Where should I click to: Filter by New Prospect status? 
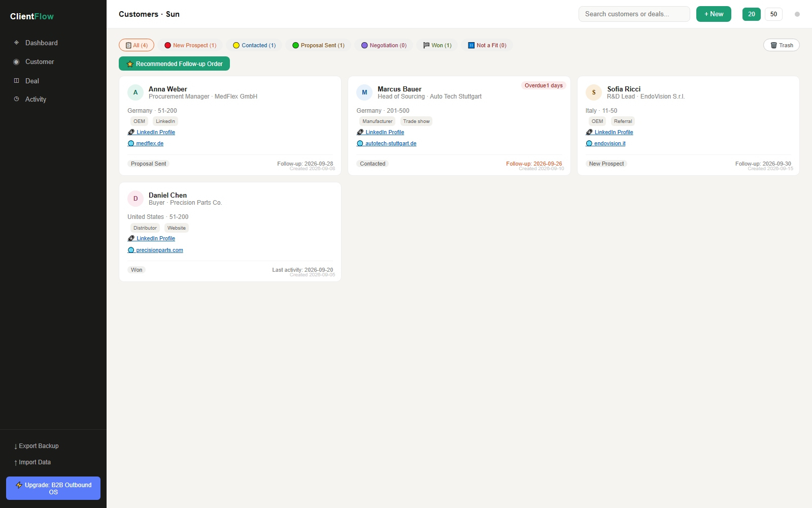[x=190, y=45]
